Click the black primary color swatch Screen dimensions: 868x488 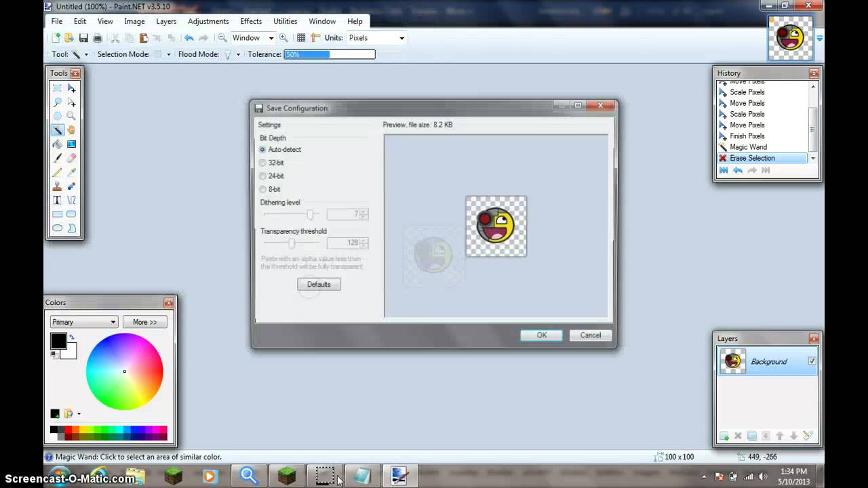click(58, 341)
